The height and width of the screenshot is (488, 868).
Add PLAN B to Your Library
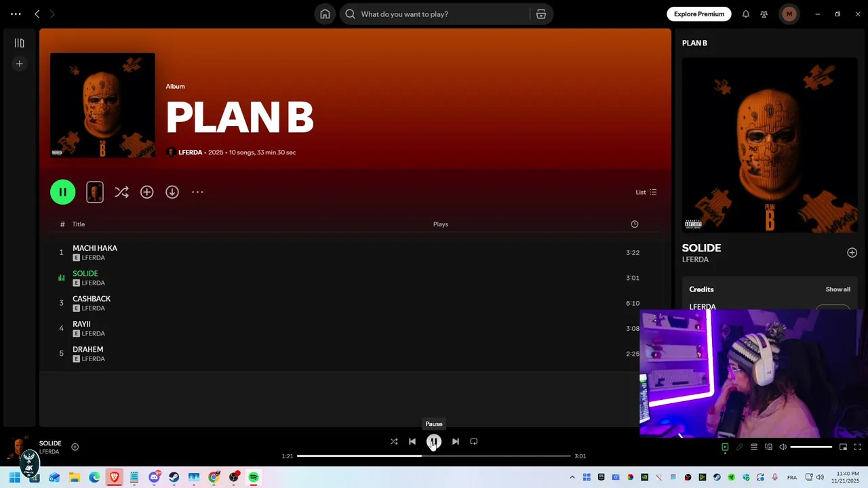(146, 192)
